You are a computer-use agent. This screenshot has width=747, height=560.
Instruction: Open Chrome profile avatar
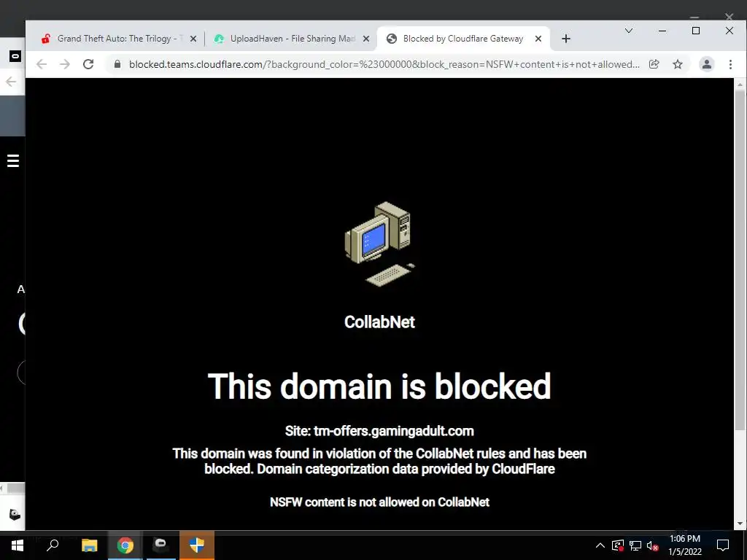point(706,64)
